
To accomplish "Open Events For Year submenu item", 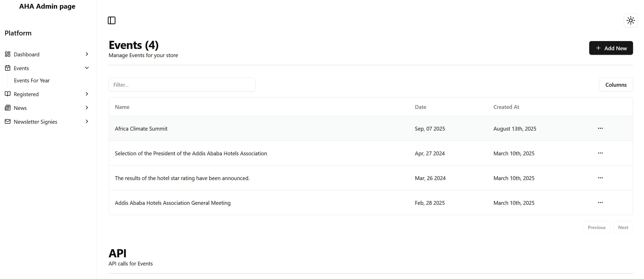I will 32,81.
